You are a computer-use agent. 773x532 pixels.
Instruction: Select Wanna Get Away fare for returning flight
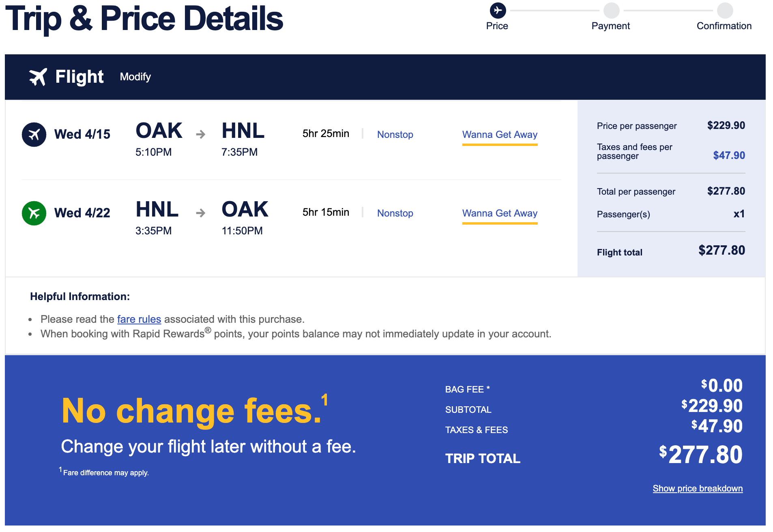coord(500,213)
